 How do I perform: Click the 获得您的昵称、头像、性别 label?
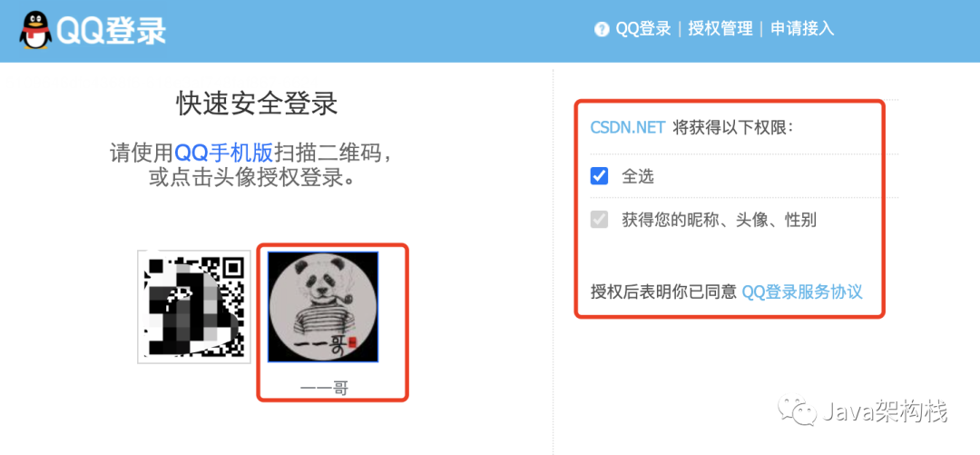coord(719,220)
